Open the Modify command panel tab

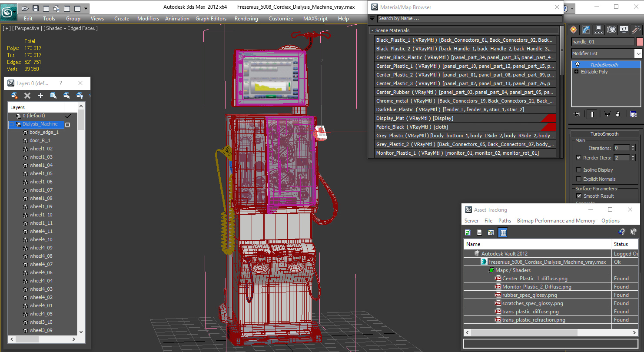pyautogui.click(x=586, y=30)
